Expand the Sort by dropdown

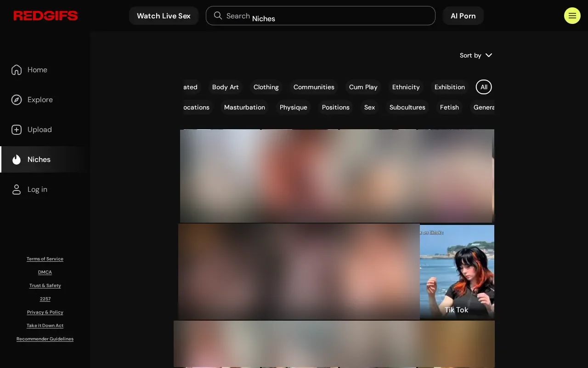tap(476, 55)
